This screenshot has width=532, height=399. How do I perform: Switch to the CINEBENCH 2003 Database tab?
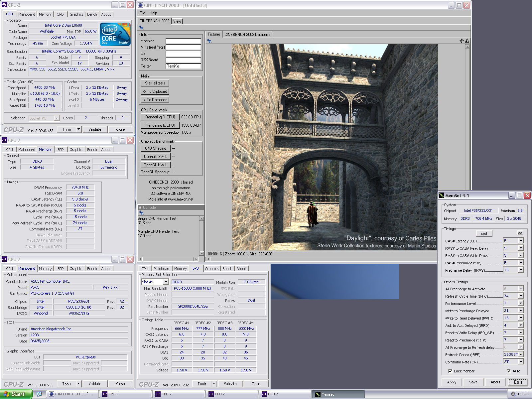coord(247,35)
